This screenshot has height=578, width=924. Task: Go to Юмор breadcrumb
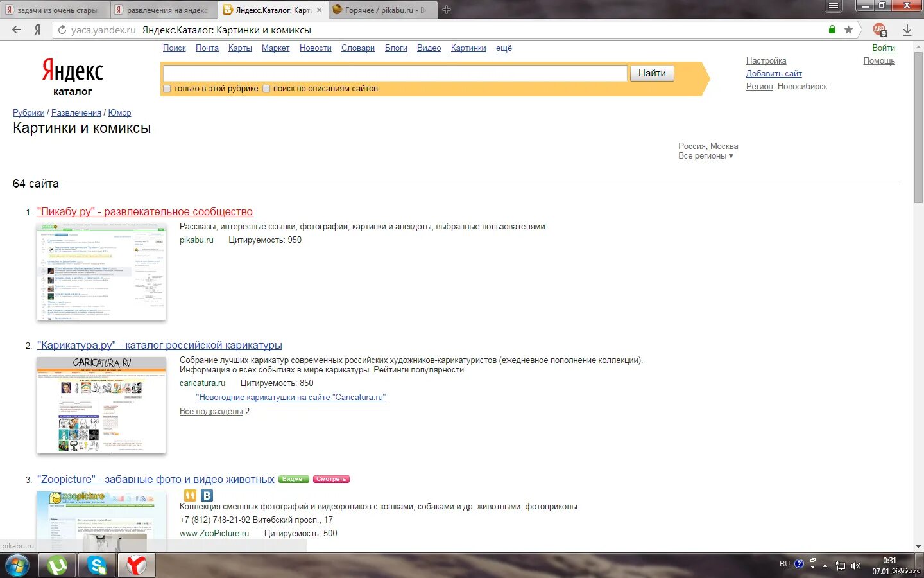coord(119,113)
